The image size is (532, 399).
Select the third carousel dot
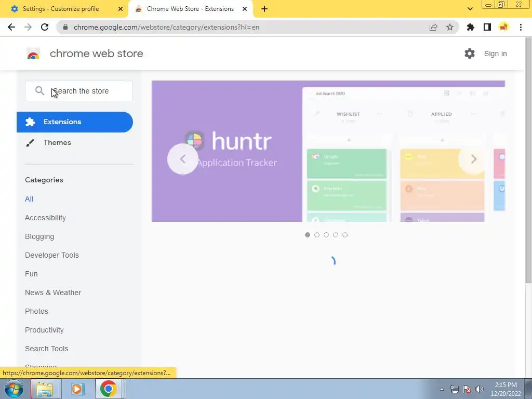point(326,235)
